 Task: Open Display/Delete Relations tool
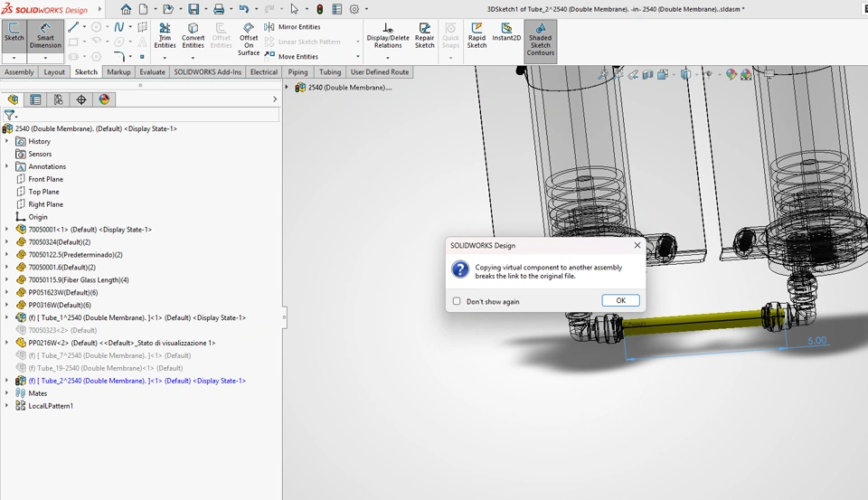tap(388, 35)
